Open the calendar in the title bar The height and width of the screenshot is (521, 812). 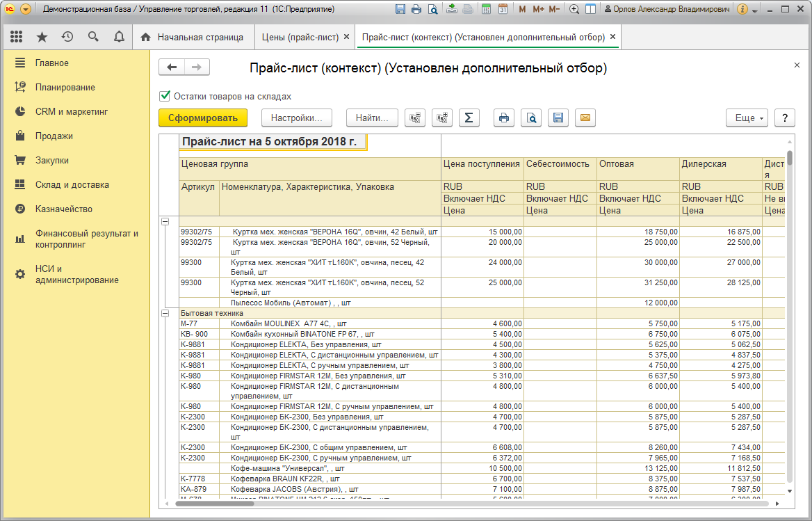point(503,9)
